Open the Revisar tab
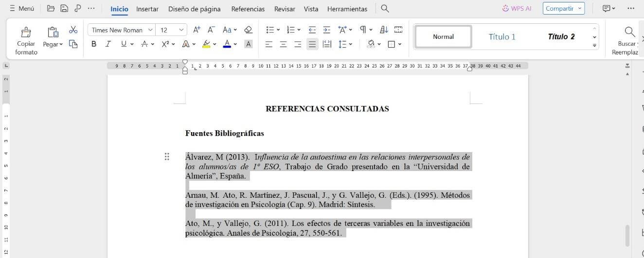 pyautogui.click(x=284, y=9)
